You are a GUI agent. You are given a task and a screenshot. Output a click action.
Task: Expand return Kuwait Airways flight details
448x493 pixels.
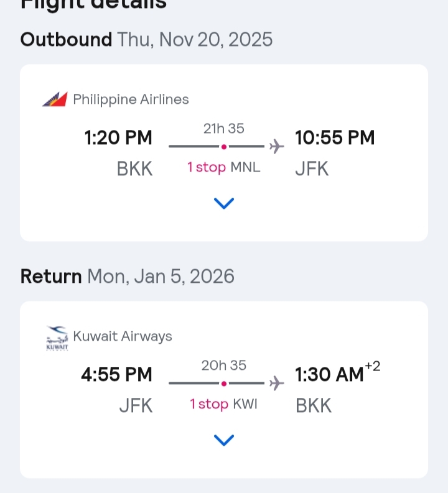(224, 440)
